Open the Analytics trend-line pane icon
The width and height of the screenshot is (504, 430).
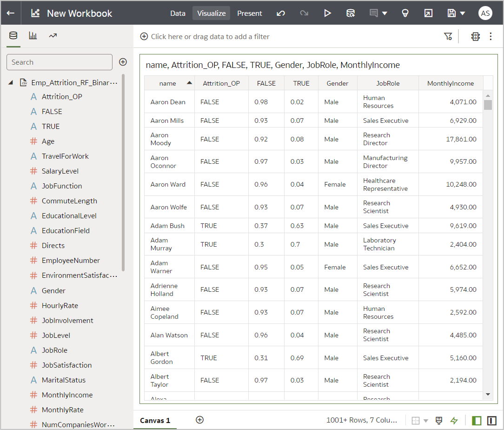[x=53, y=36]
